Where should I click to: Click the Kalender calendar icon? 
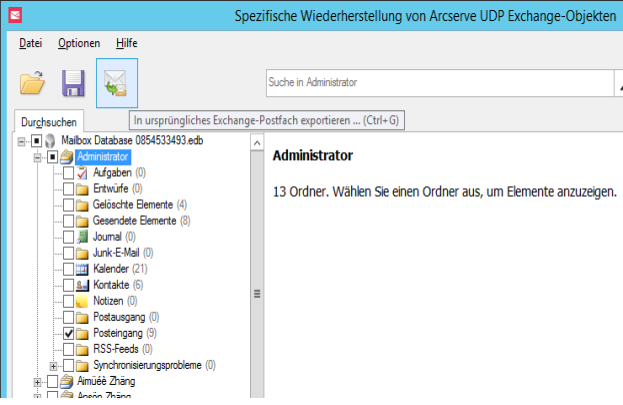(x=82, y=269)
